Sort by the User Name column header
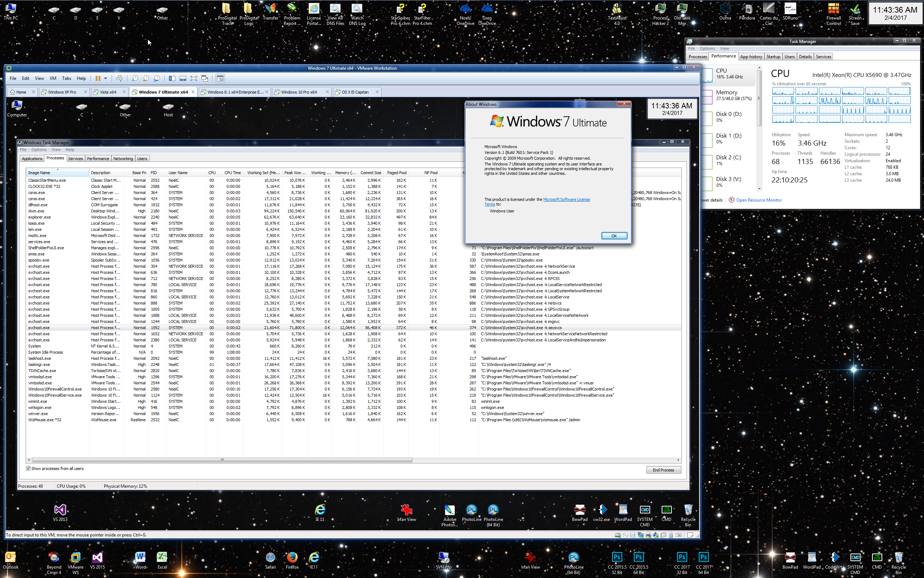The width and height of the screenshot is (924, 578). (x=186, y=173)
